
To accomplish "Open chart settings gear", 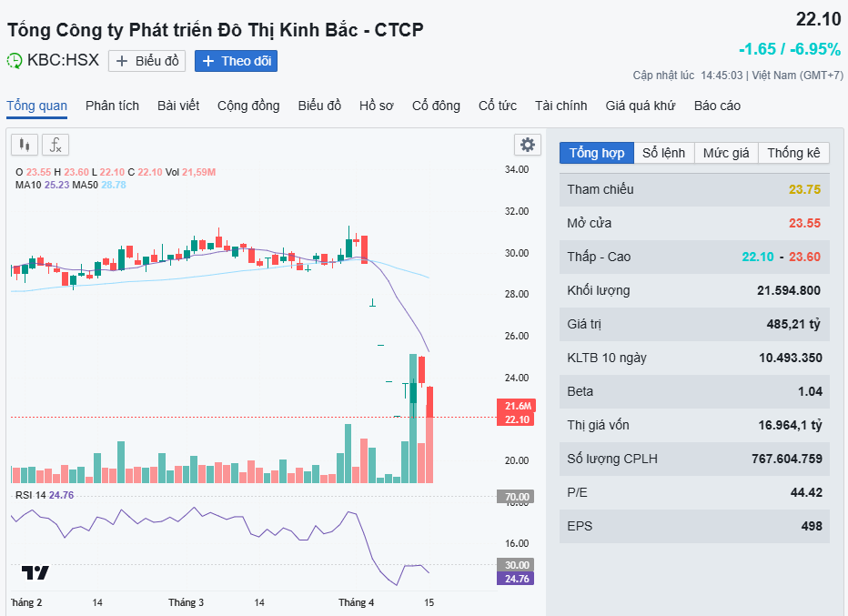I will point(528,145).
